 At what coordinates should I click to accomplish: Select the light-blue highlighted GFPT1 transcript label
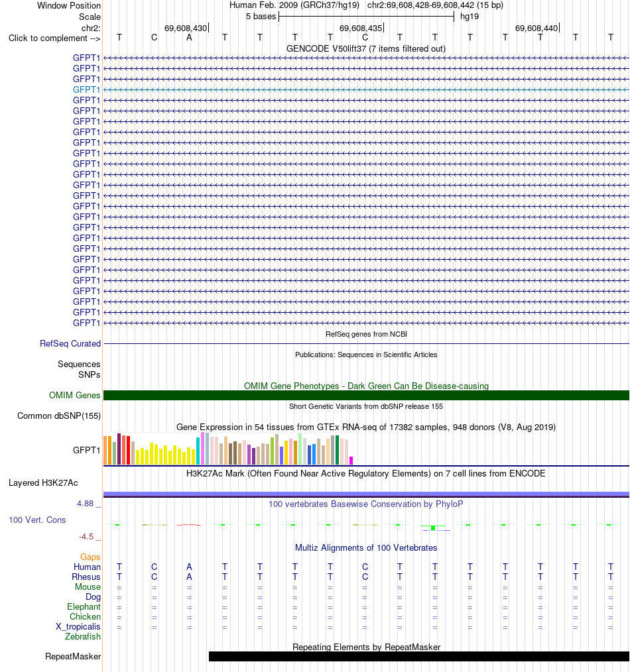(x=86, y=89)
